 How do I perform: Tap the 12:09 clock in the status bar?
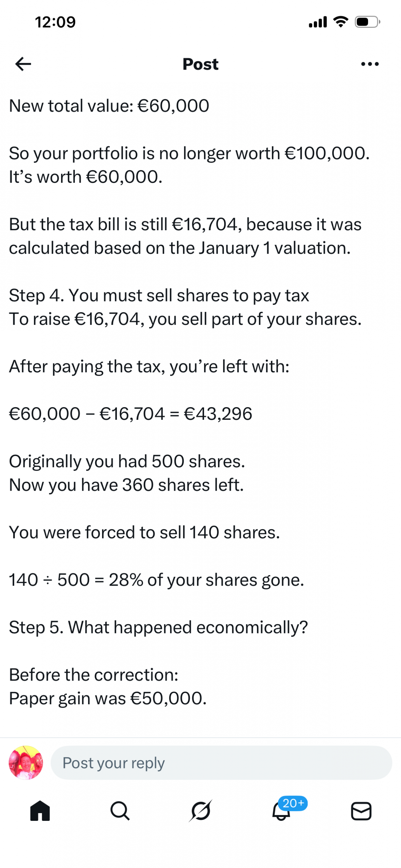[55, 22]
